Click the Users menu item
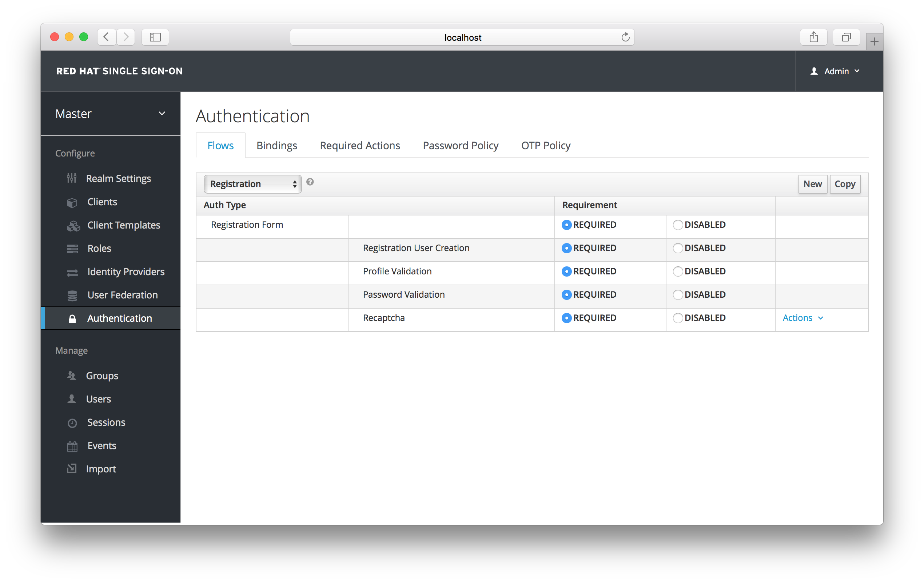 coord(99,398)
